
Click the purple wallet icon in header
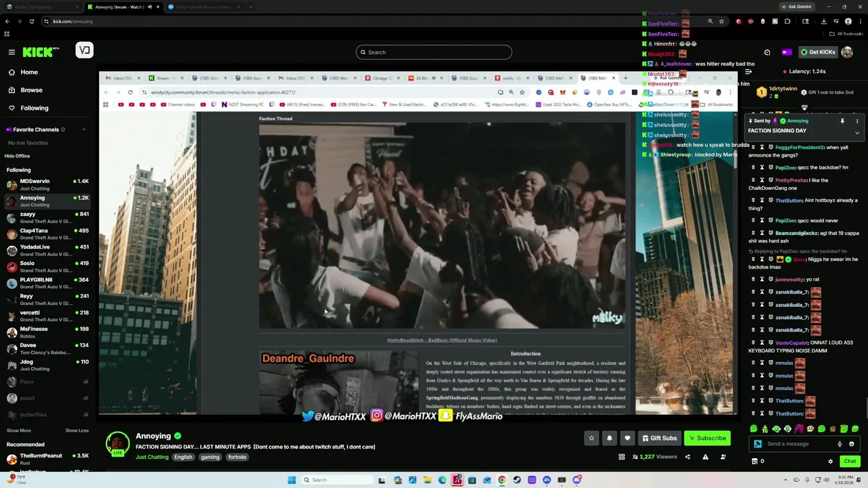(787, 52)
